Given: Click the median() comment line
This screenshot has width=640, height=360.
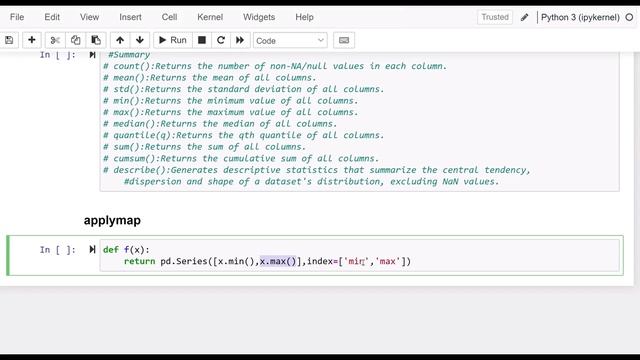Looking at the screenshot, I should point(220,124).
